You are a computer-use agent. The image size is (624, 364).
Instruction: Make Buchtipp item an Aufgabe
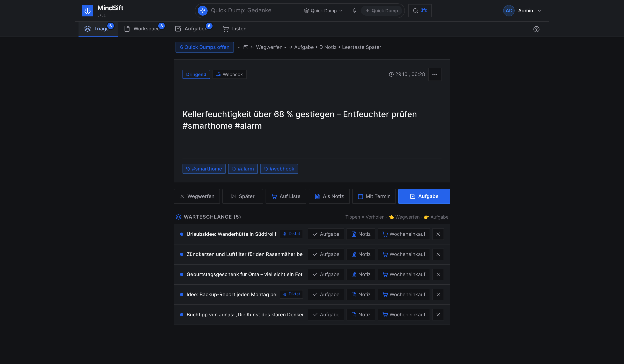coord(326,315)
